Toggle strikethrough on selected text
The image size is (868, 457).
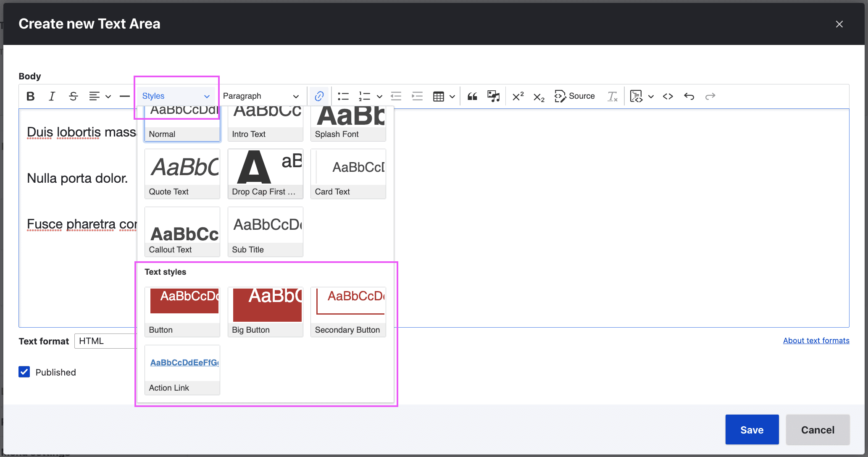pyautogui.click(x=74, y=96)
